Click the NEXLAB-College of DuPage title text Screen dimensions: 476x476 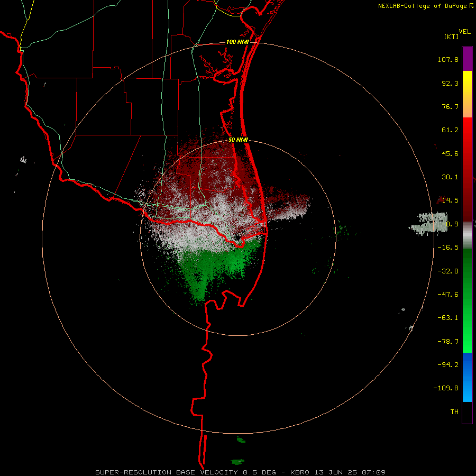click(x=423, y=6)
